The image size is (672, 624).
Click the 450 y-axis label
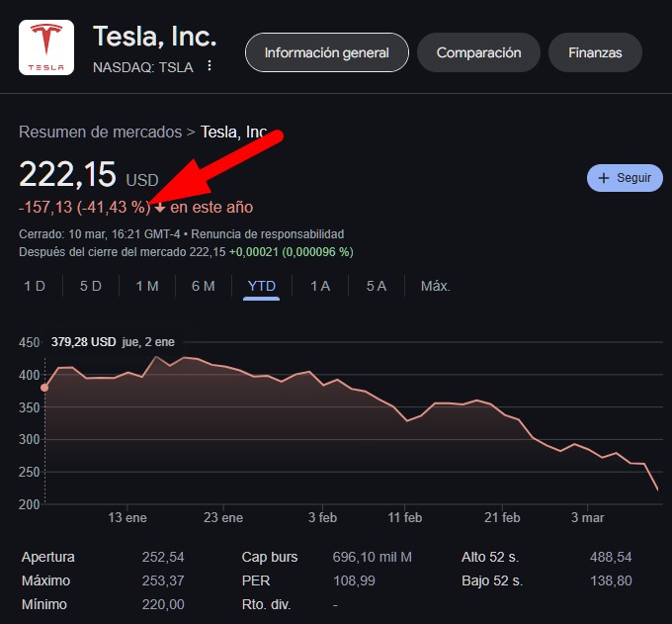(x=29, y=342)
